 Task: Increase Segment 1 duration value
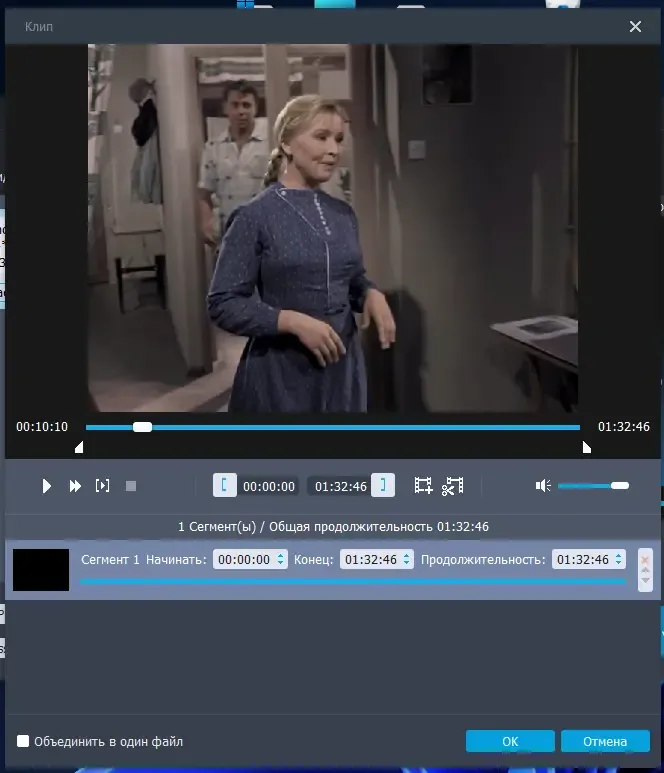point(618,555)
